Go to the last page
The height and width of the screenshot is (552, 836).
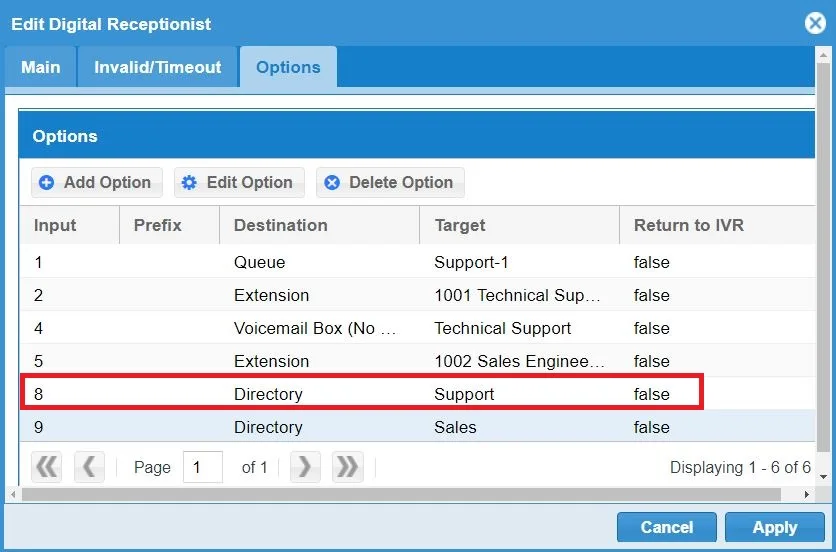pyautogui.click(x=348, y=467)
